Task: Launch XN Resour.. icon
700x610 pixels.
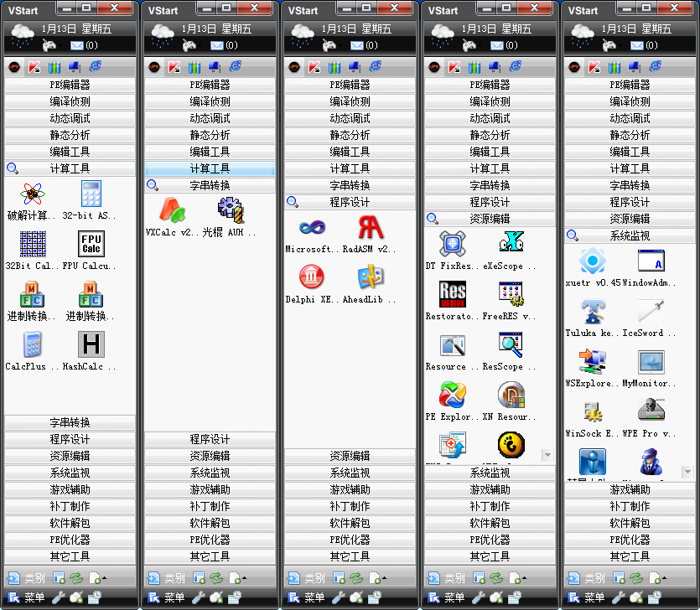Action: pyautogui.click(x=511, y=395)
